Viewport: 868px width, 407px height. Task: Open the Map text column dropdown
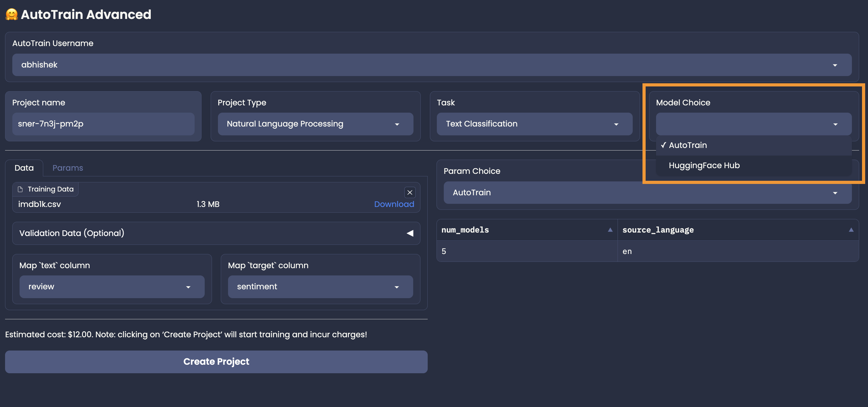pos(112,287)
